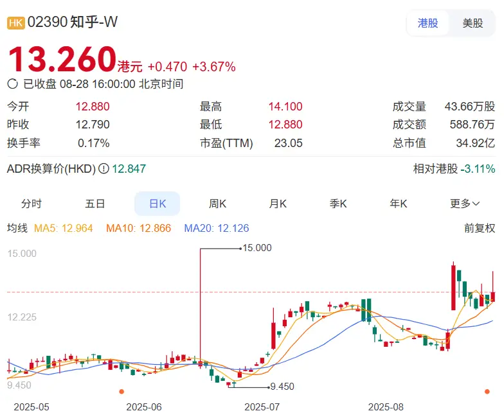Select the 日K chart tab
The height and width of the screenshot is (420, 504).
pos(157,204)
